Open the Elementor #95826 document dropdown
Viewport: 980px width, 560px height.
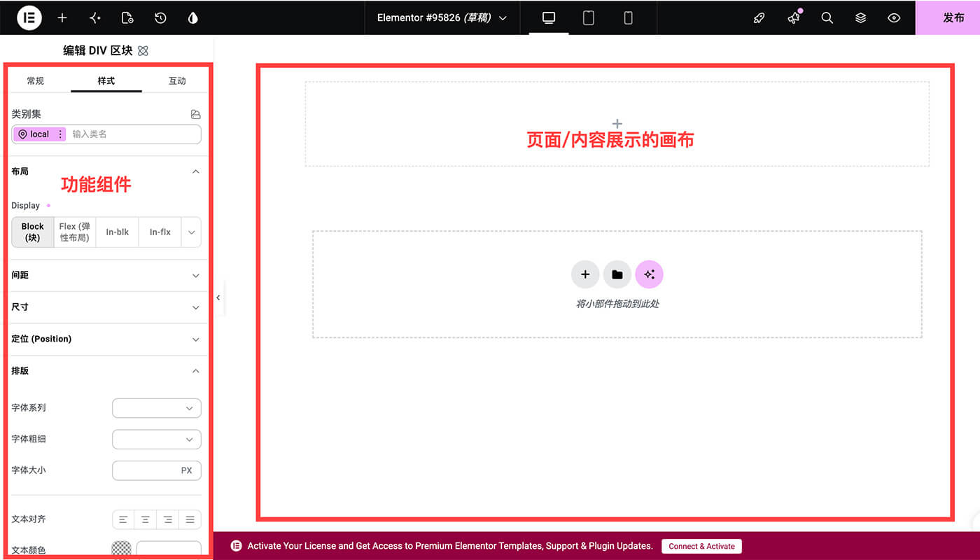(x=442, y=18)
